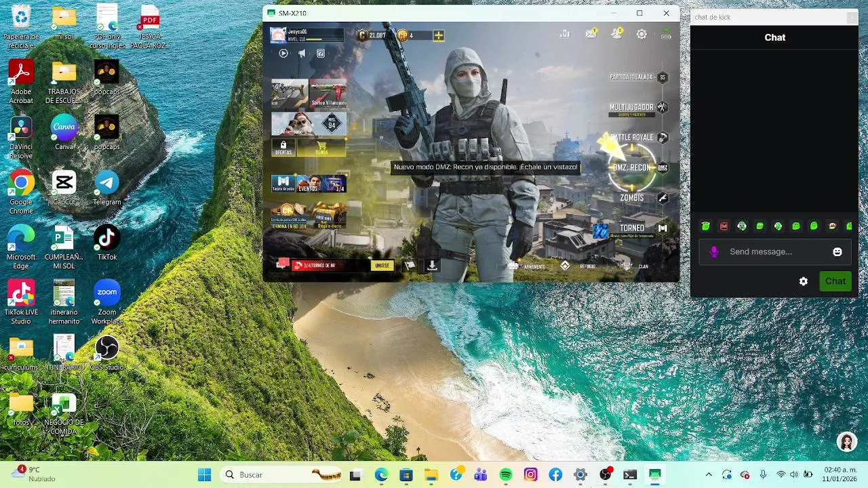The height and width of the screenshot is (488, 868).
Task: Open Canva desktop shortcut
Action: [64, 133]
